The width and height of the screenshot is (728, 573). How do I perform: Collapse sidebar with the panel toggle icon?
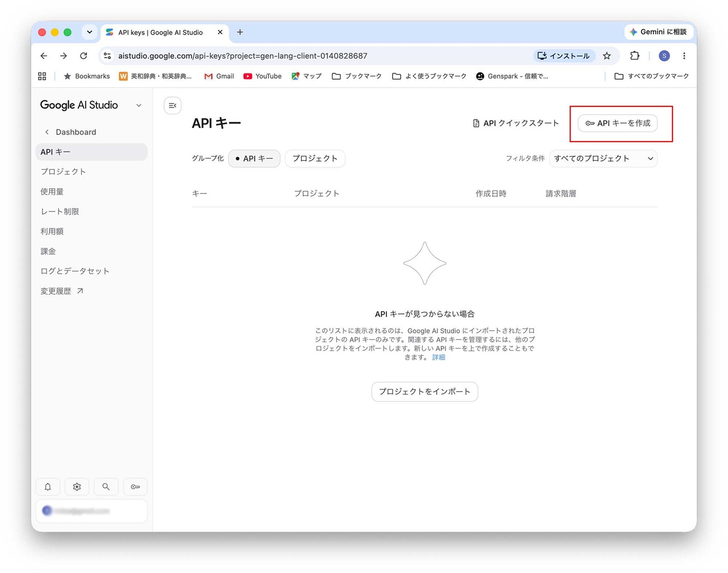point(172,105)
